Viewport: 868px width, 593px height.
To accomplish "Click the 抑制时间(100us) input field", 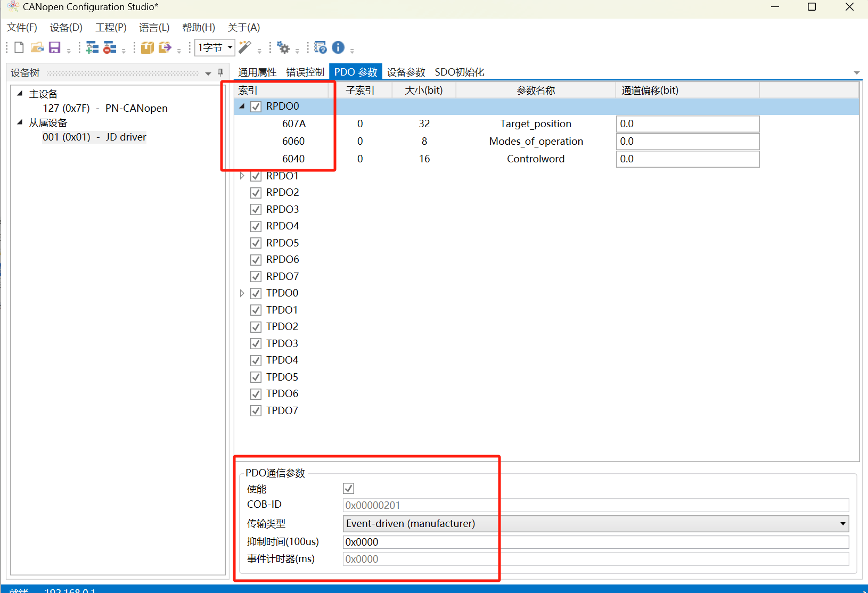I will [596, 542].
